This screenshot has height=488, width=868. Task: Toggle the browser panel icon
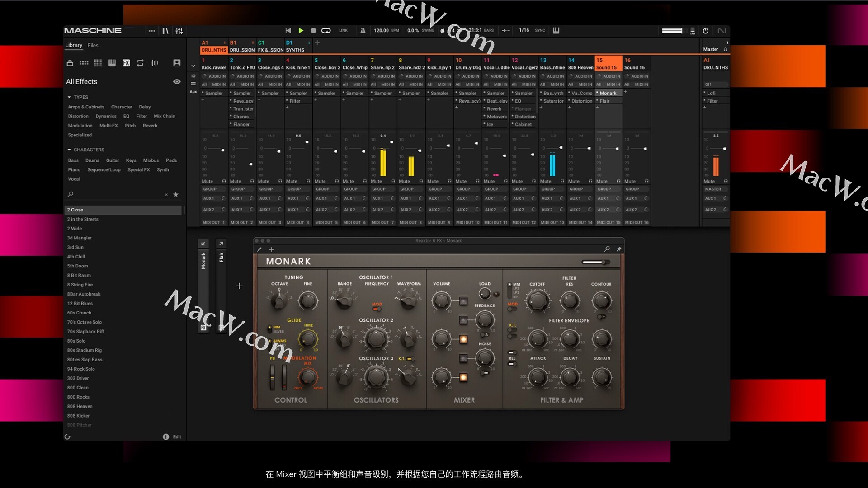(165, 31)
